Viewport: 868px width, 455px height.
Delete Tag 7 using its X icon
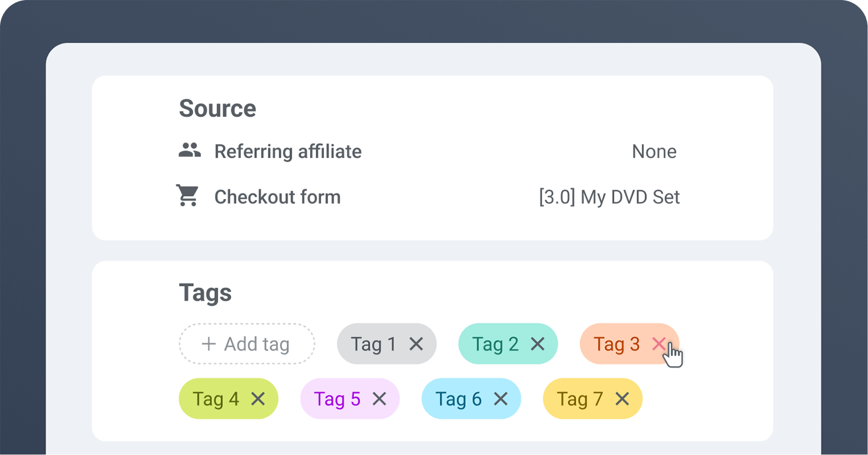(622, 399)
